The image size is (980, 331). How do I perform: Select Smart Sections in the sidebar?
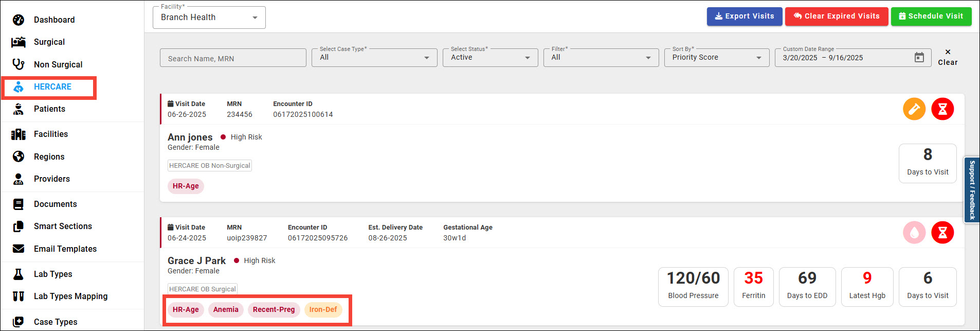tap(63, 227)
